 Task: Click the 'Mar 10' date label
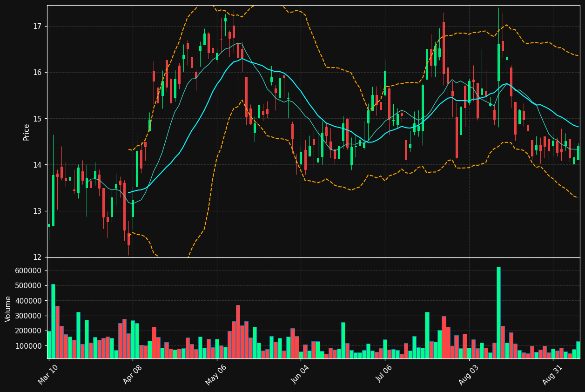point(48,374)
